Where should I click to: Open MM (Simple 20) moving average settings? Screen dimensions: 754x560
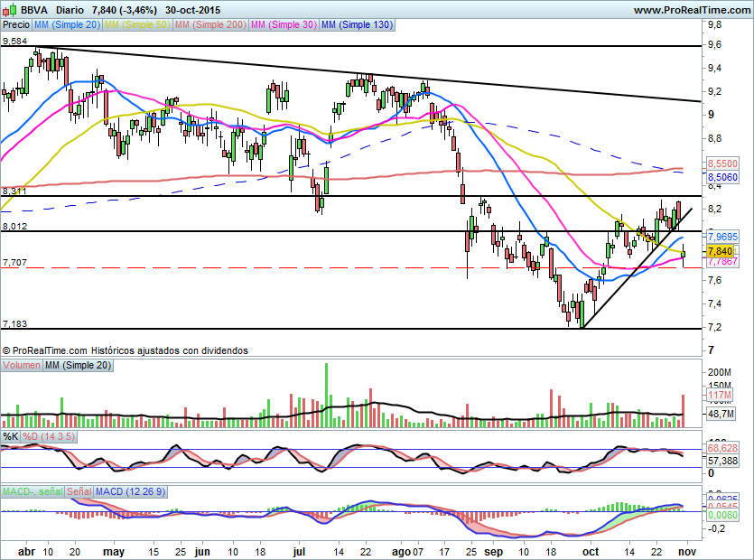69,25
